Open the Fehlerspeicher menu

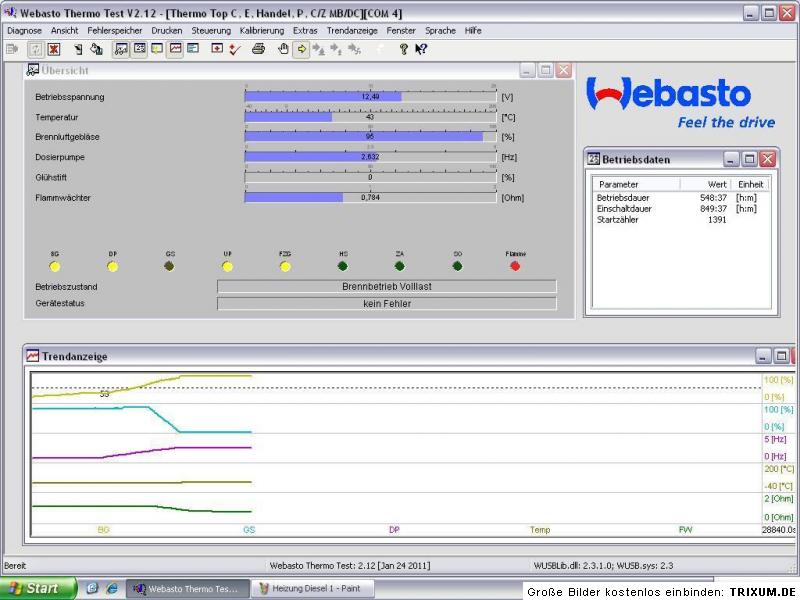(115, 31)
